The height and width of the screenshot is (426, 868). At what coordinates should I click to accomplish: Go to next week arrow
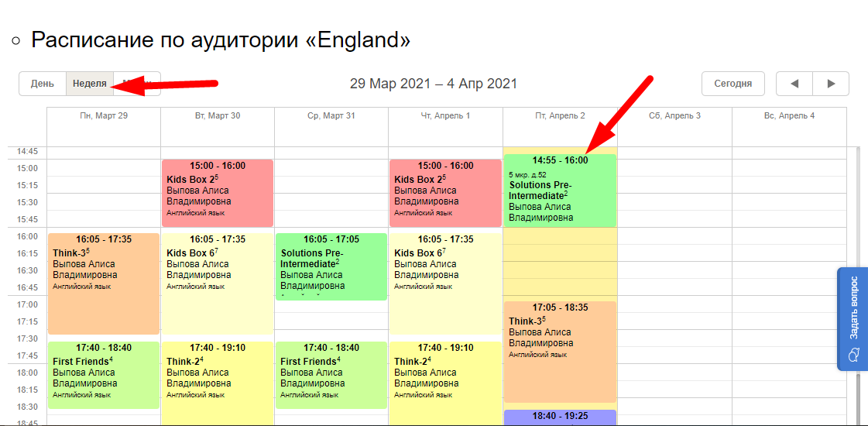[831, 84]
